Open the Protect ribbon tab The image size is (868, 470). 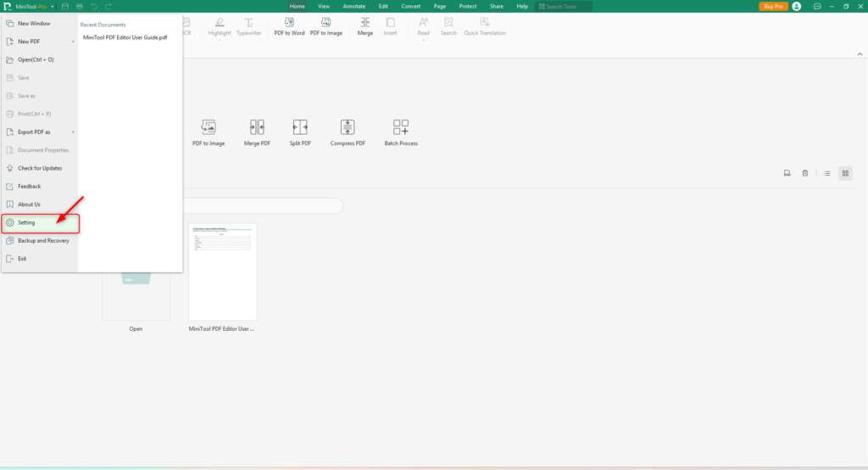pyautogui.click(x=468, y=6)
